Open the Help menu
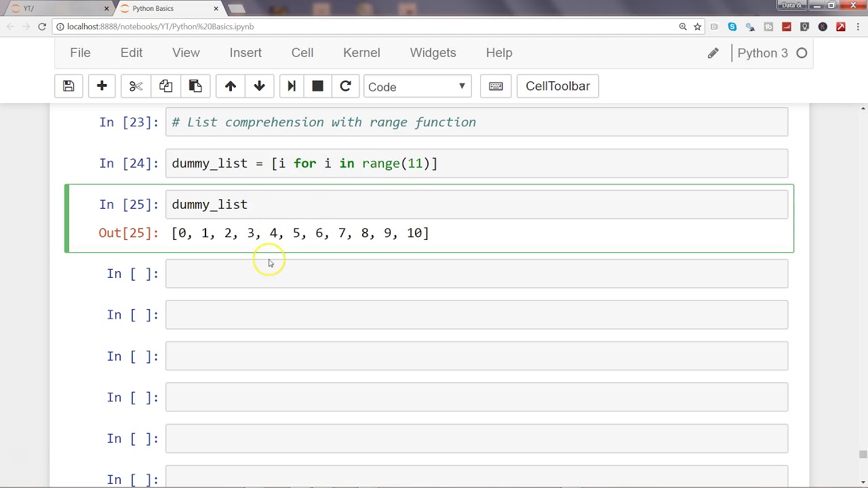 [x=499, y=53]
